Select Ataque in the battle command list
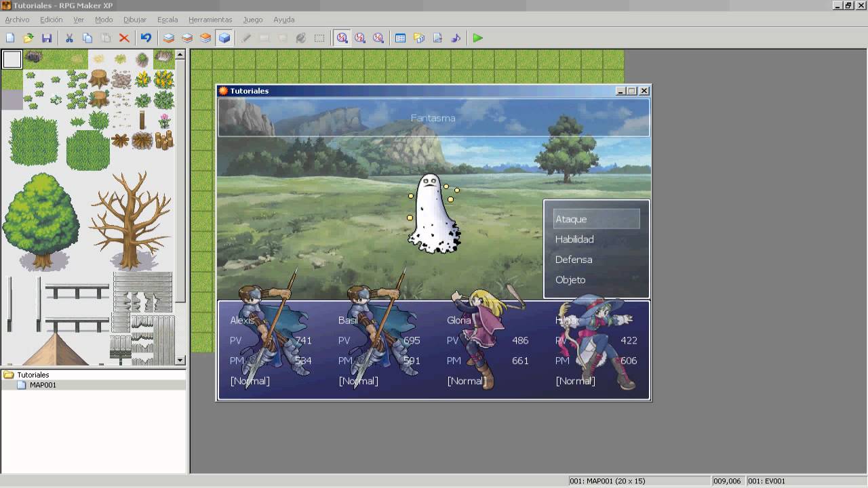The height and width of the screenshot is (488, 868). [596, 219]
